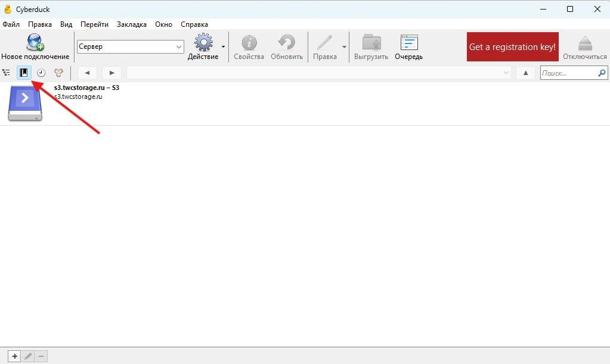
Task: Open Свойства info panel
Action: pos(249,47)
